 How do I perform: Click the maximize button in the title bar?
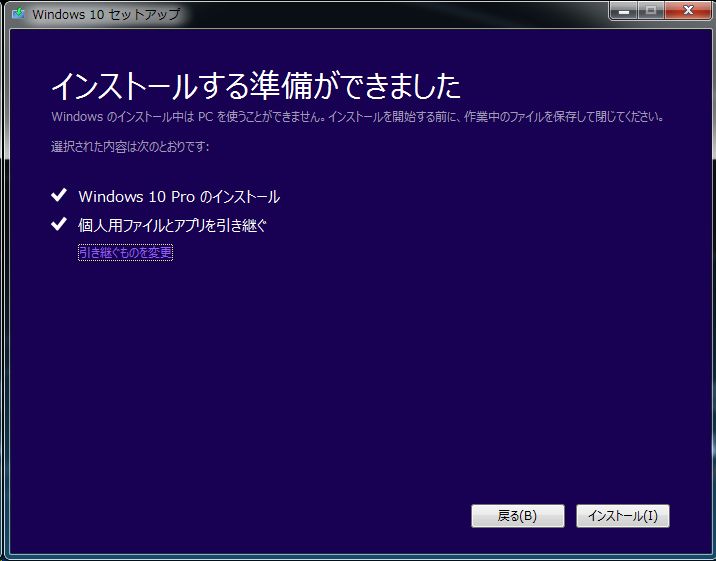[x=652, y=11]
